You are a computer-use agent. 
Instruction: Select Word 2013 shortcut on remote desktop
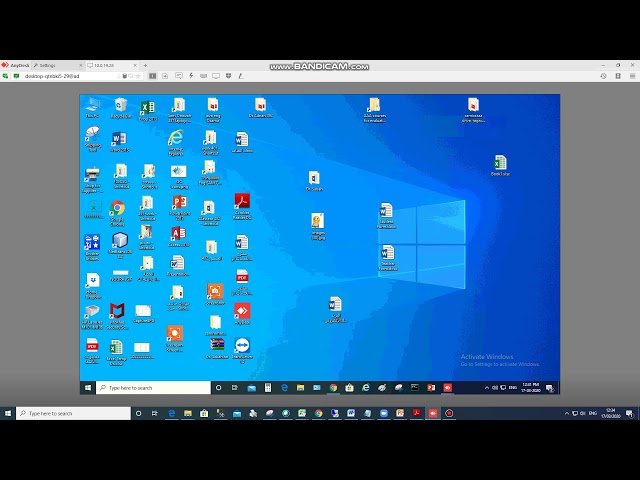(119, 142)
